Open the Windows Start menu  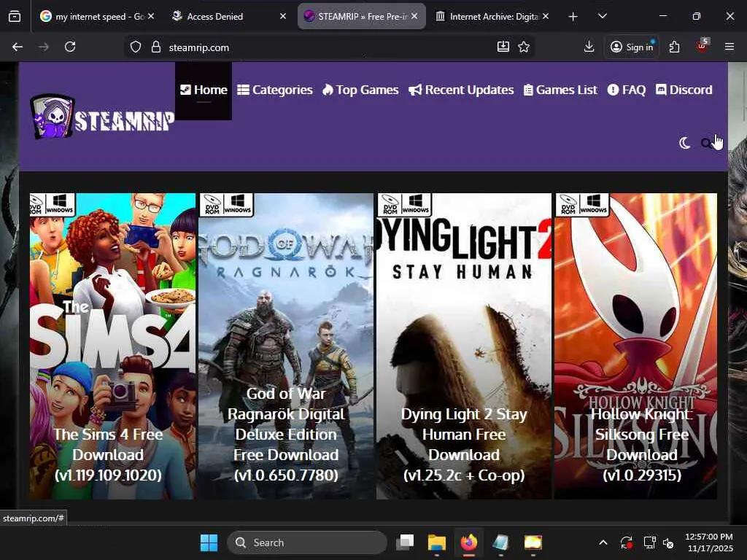coord(209,542)
